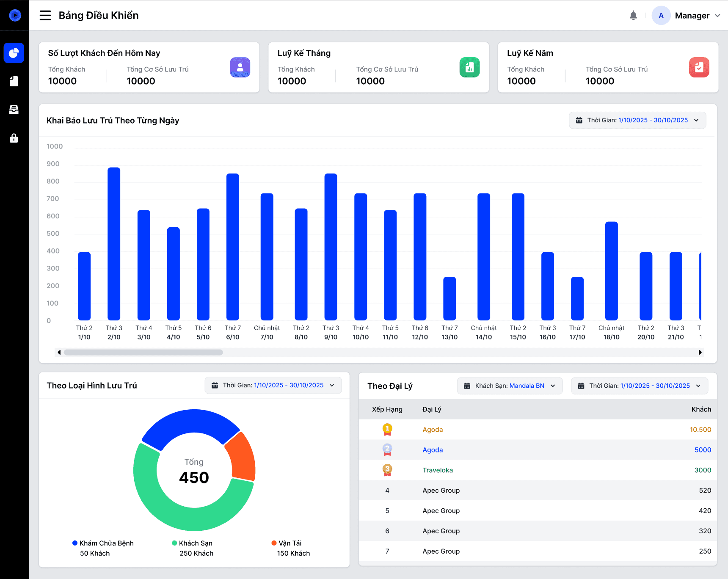Open the lock icon in sidebar
728x579 pixels.
[x=14, y=138]
